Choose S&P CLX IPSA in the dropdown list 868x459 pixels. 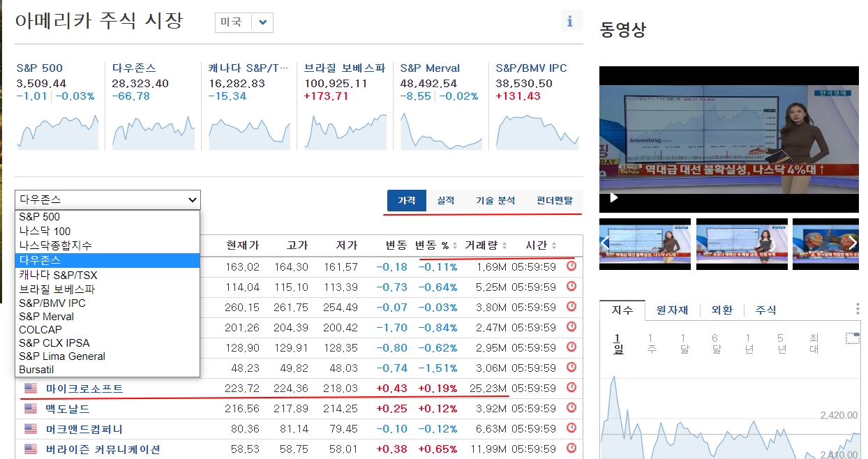pos(107,343)
